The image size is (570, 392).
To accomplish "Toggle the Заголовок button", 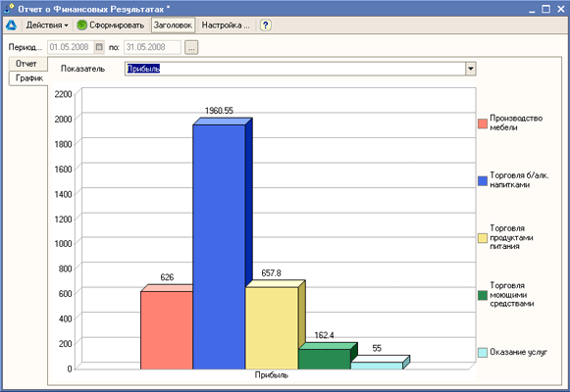I will point(173,25).
